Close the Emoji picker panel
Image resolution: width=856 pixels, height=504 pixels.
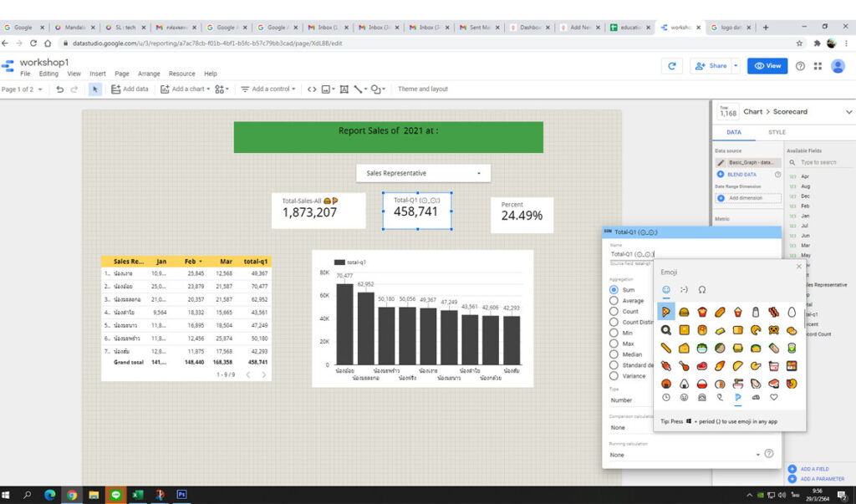[x=799, y=267]
